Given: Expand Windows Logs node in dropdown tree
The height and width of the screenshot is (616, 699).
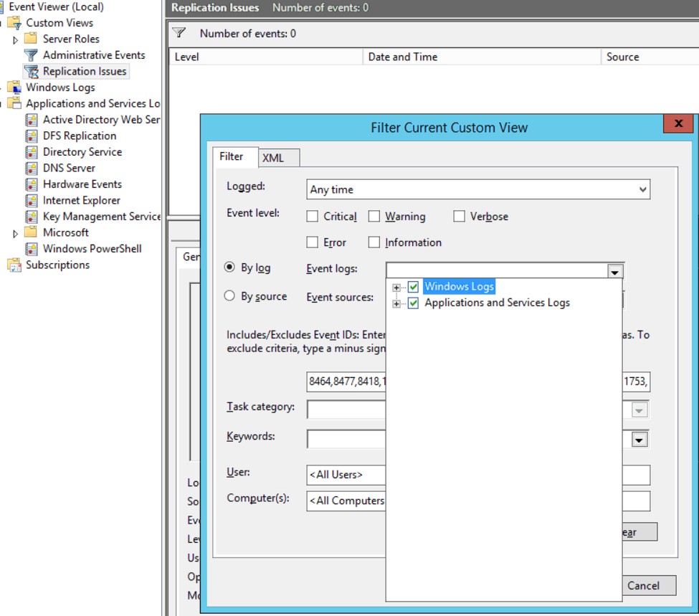Looking at the screenshot, I should coord(396,288).
